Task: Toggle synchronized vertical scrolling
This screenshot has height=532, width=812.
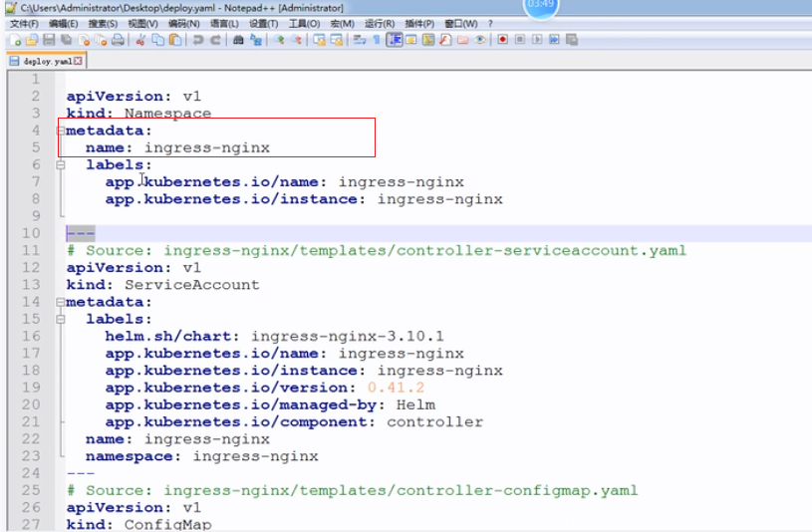Action: [x=319, y=40]
